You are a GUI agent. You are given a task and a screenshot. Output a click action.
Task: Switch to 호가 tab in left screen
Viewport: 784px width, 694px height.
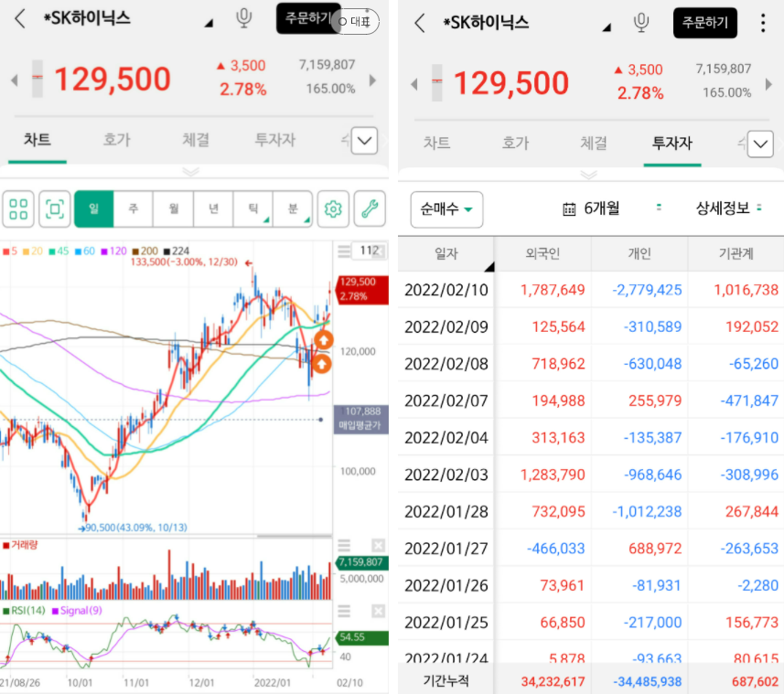coord(117,140)
